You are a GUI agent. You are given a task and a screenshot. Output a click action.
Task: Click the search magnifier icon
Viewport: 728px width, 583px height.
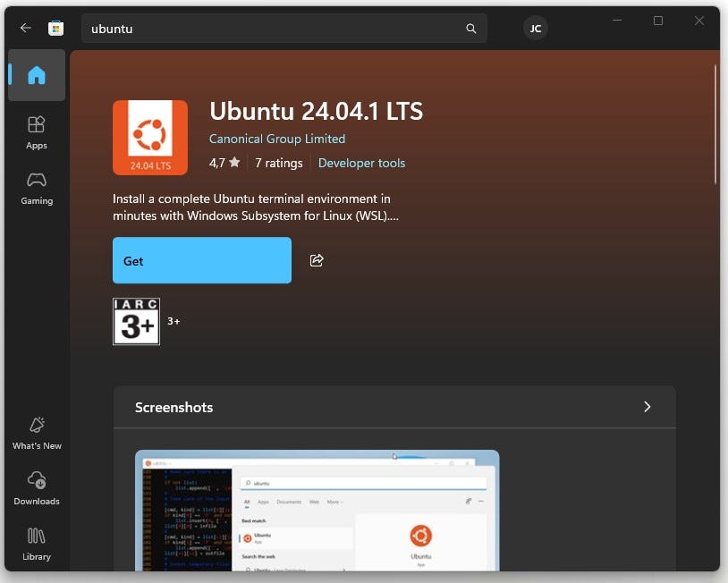point(470,29)
